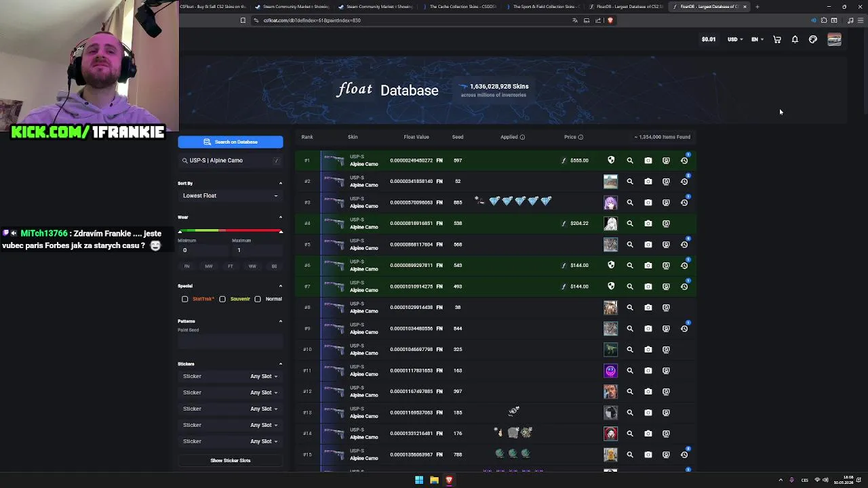868x488 pixels.
Task: Switch to The Sport & Field Collection tab
Action: tap(545, 7)
